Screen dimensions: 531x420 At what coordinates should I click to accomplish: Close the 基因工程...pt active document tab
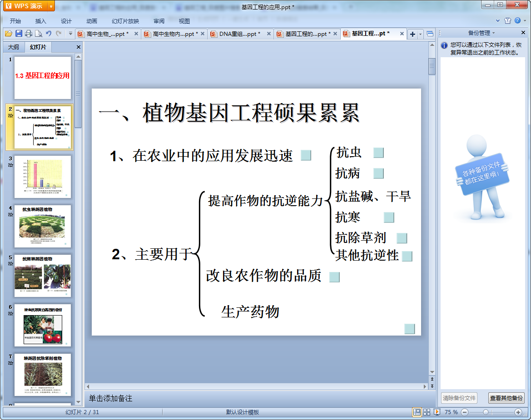pyautogui.click(x=402, y=34)
